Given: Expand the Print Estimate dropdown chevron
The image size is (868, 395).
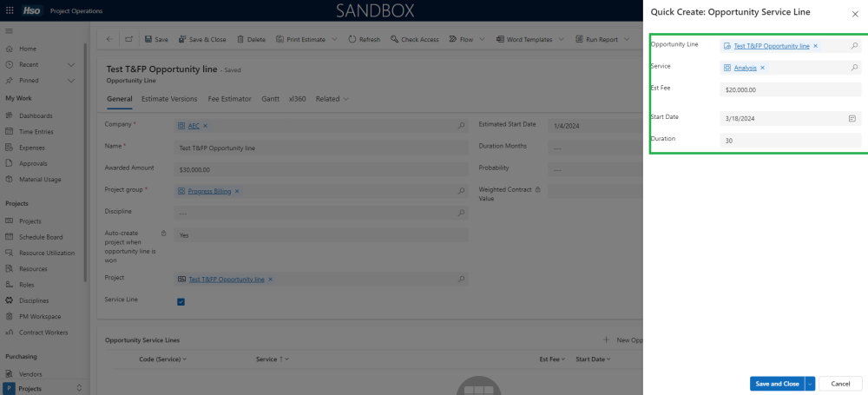Looking at the screenshot, I should (x=335, y=39).
